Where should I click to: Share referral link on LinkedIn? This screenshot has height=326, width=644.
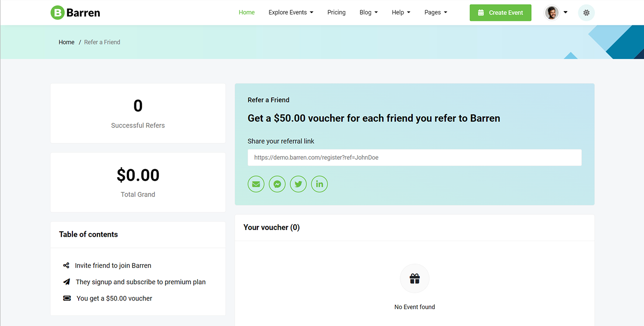point(320,184)
